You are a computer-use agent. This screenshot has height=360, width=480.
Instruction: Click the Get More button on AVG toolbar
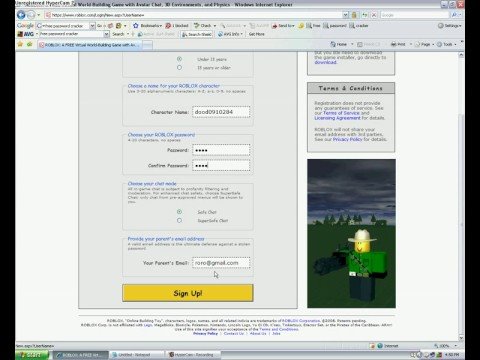click(x=257, y=34)
